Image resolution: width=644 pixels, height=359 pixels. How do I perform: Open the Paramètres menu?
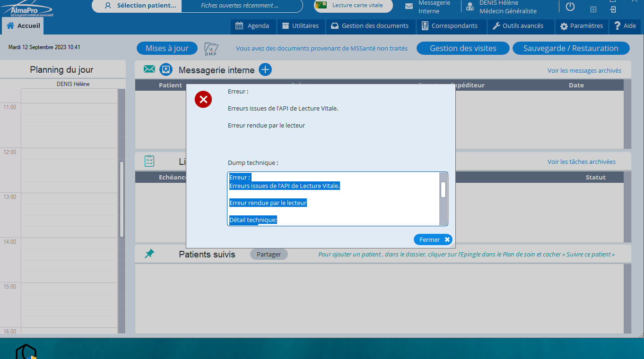click(x=581, y=26)
